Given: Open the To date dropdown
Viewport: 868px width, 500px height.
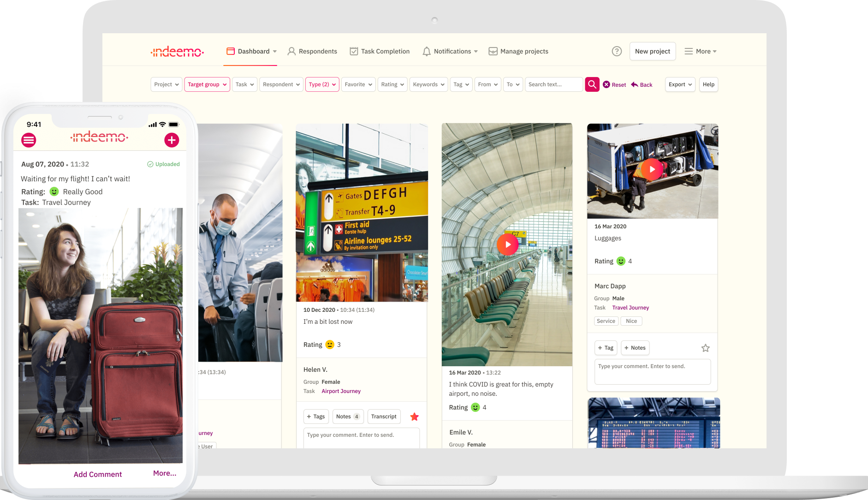Looking at the screenshot, I should click(513, 84).
